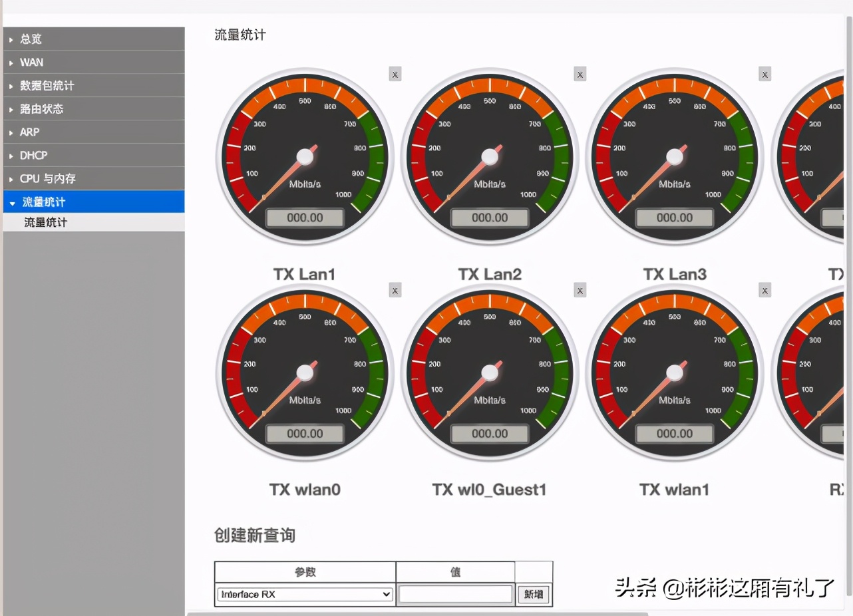Remove the TX Lan1 gauge with its x icon
This screenshot has width=853, height=616.
click(395, 74)
